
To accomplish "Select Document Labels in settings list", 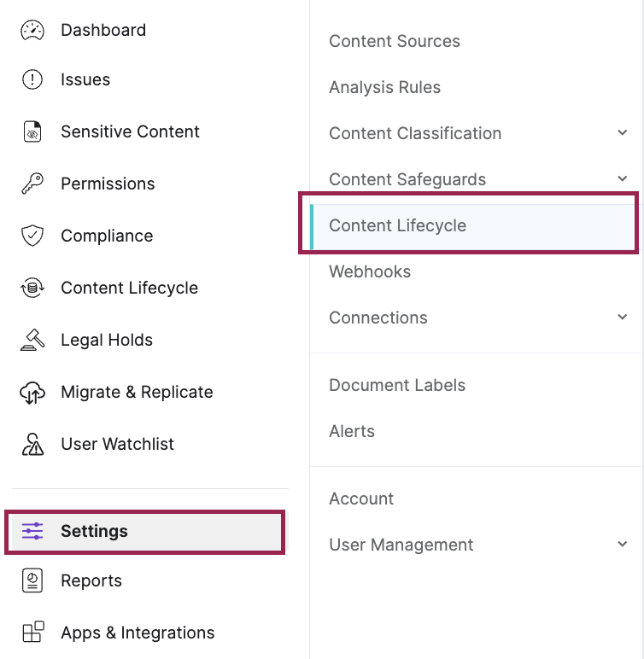I will 397,385.
